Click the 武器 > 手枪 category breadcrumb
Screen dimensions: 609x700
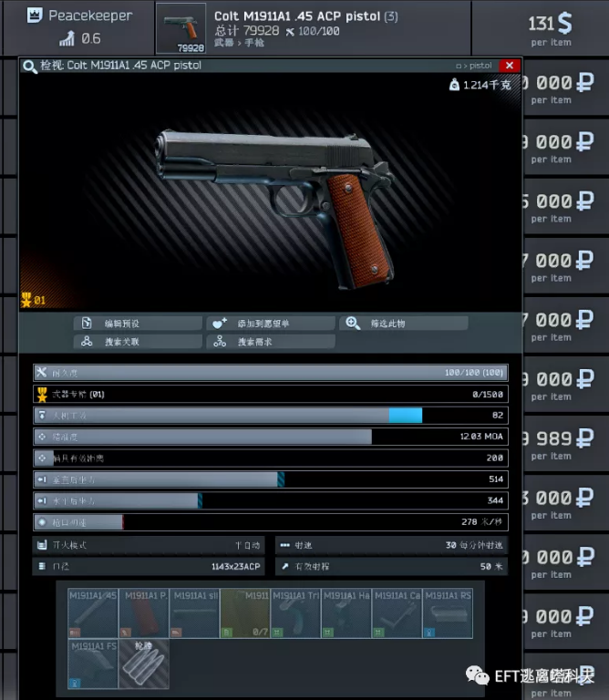pos(239,43)
